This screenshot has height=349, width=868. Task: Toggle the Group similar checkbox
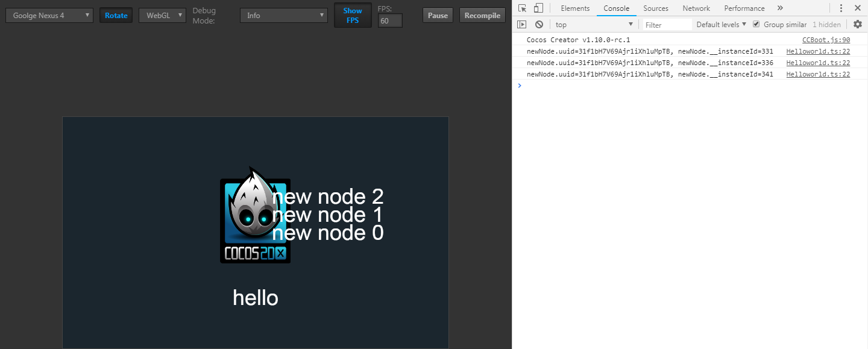tap(756, 24)
